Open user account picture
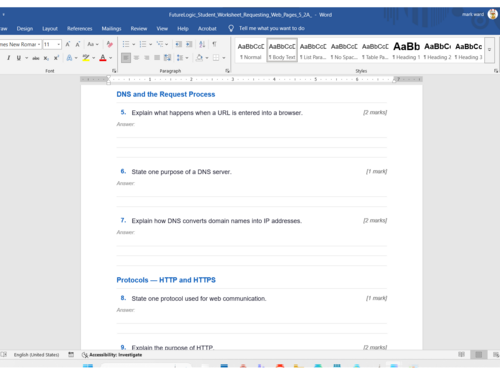Viewport: 500px width, 375px height. point(493,15)
